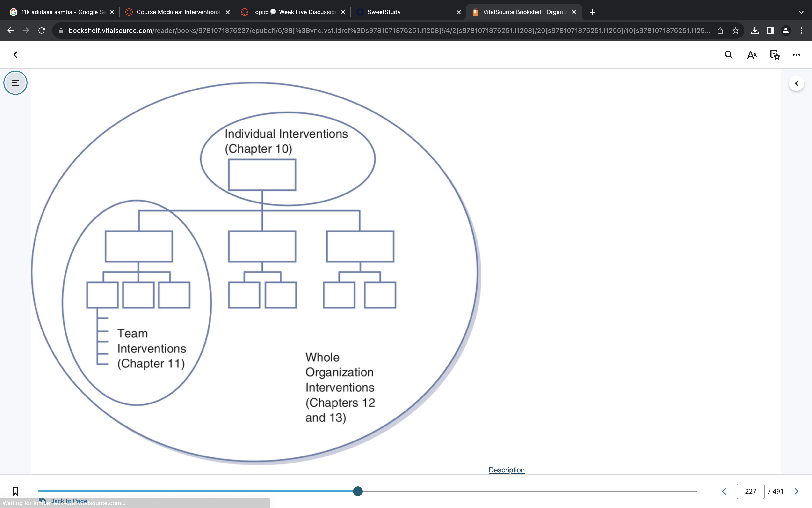Screen dimensions: 812x508
Task: Click the reading progress slider handle
Action: pos(358,491)
